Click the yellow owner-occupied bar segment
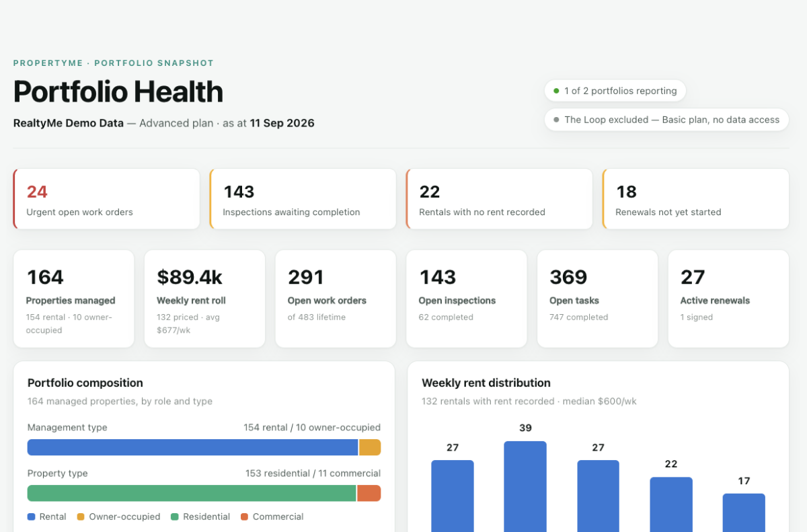Screen dimensions: 807x532 [370, 447]
